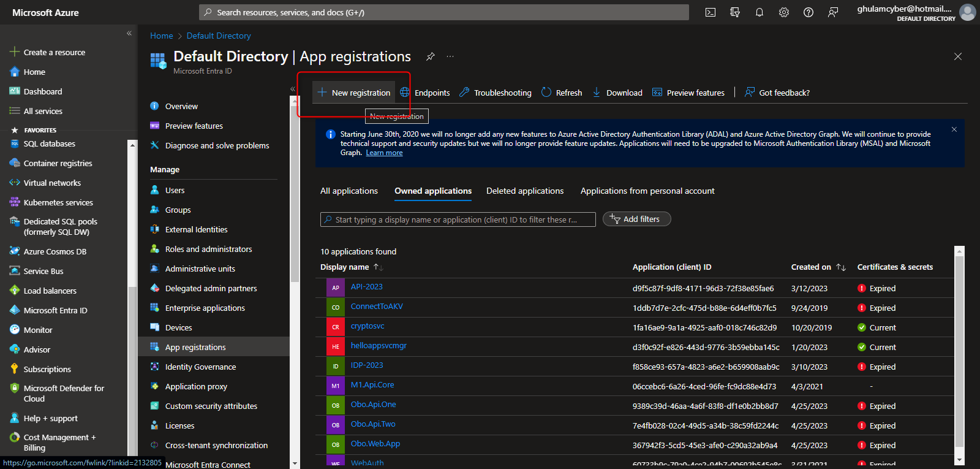Image resolution: width=980 pixels, height=469 pixels.
Task: Open the notifications bell
Action: point(759,12)
